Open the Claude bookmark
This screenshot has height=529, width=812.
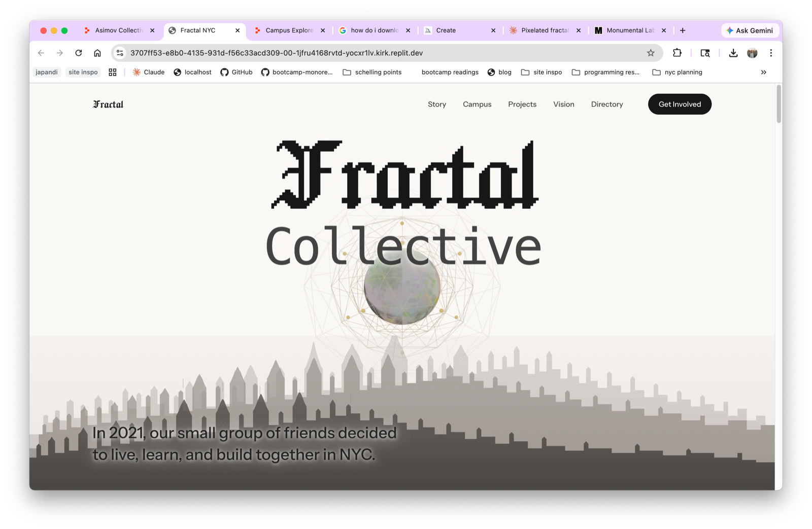148,72
